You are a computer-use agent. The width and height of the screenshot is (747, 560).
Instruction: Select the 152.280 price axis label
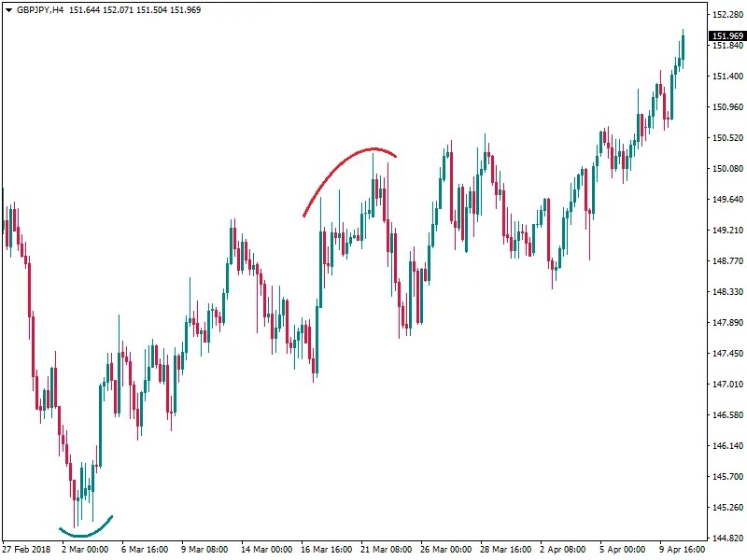coord(727,15)
